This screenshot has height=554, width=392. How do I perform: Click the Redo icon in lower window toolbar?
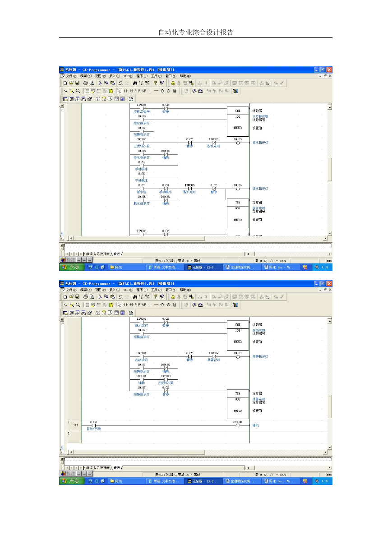pos(127,297)
